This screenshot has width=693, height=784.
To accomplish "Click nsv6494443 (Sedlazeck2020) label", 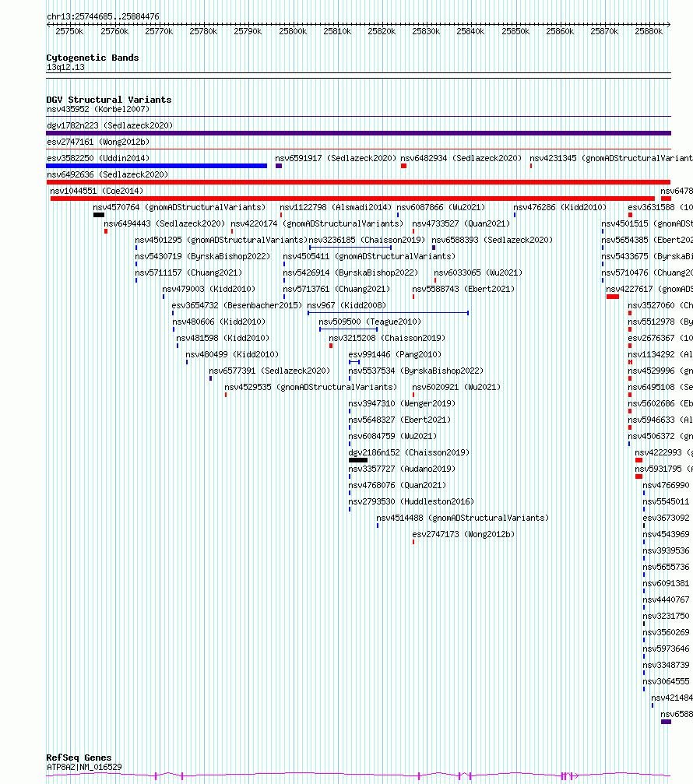I will point(164,223).
